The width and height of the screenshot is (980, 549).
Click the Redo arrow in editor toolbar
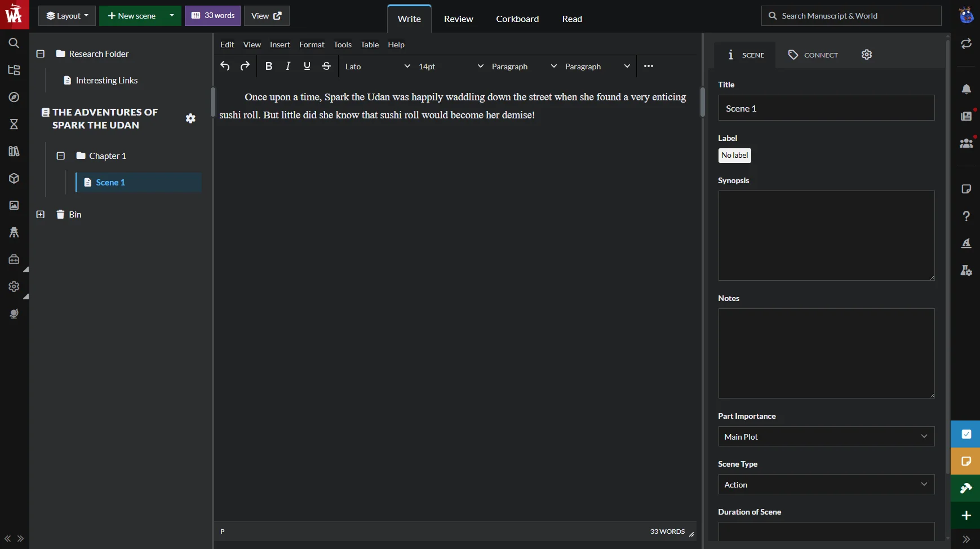point(245,66)
